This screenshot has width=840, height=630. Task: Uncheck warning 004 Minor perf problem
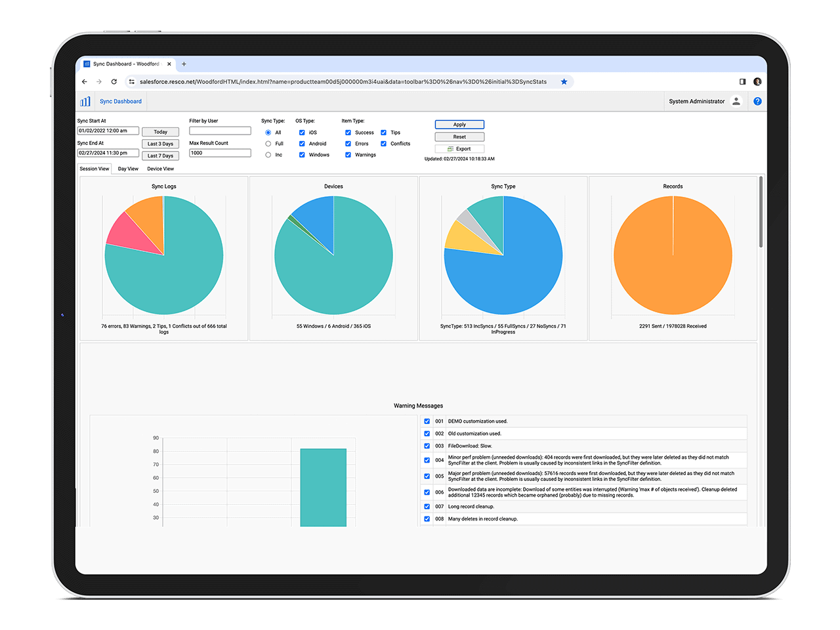(x=427, y=460)
